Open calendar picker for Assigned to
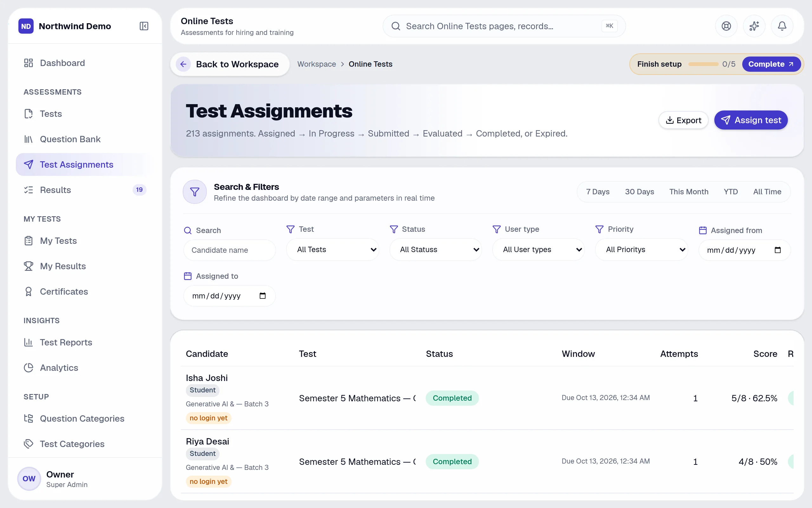Image resolution: width=812 pixels, height=508 pixels. [262, 296]
